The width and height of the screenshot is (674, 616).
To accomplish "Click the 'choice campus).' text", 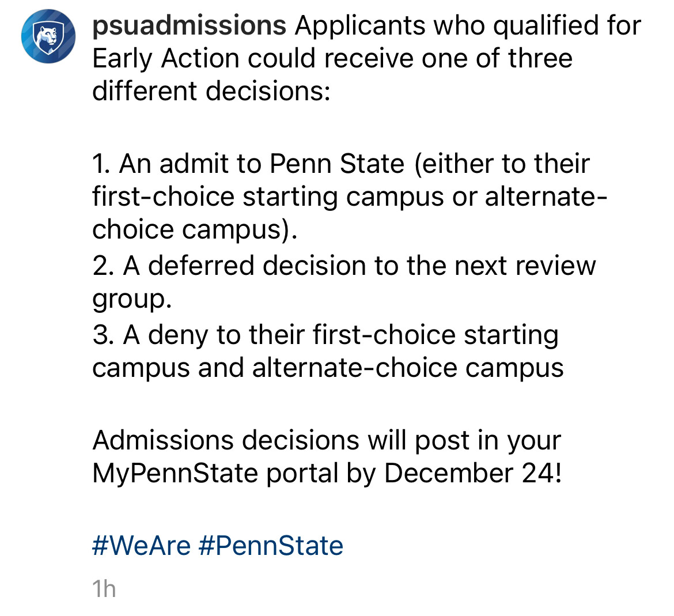I will (x=195, y=230).
